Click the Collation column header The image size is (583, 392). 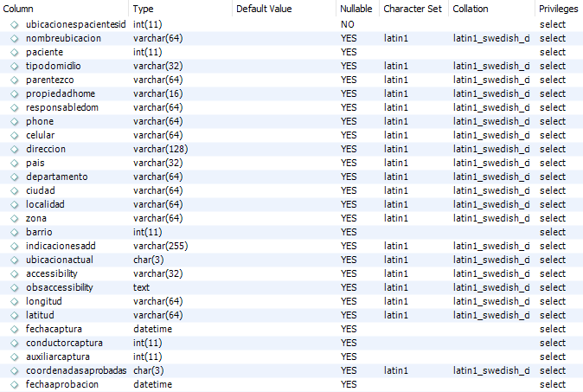[471, 9]
